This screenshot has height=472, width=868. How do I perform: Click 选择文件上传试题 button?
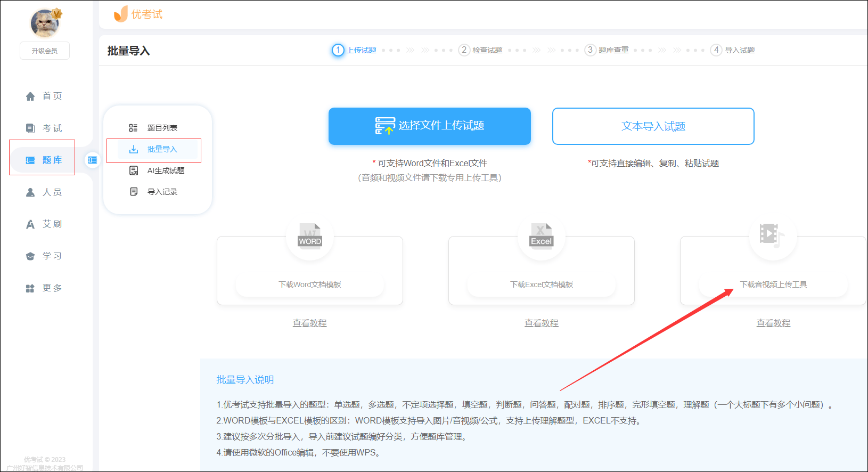430,126
